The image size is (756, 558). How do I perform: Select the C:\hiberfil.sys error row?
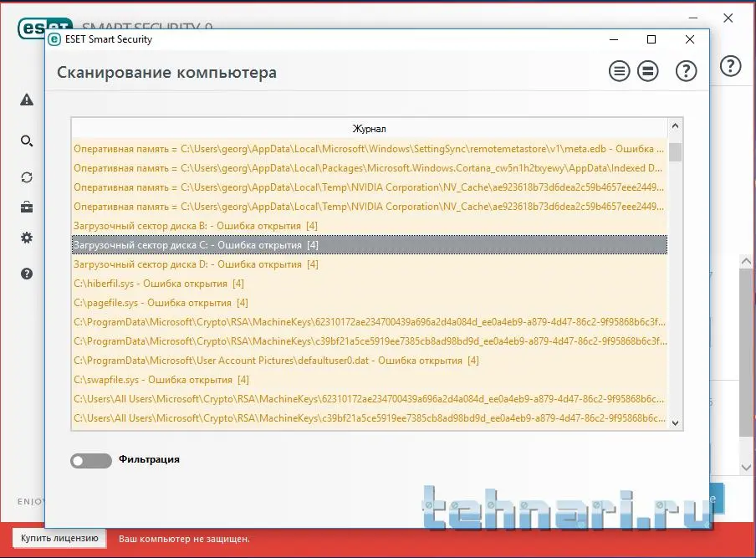coord(370,284)
